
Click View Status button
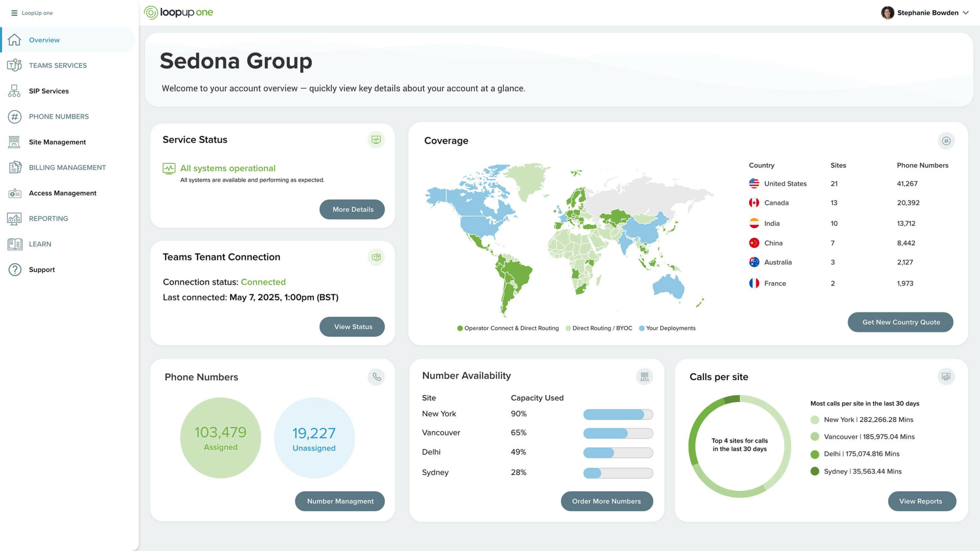point(352,327)
